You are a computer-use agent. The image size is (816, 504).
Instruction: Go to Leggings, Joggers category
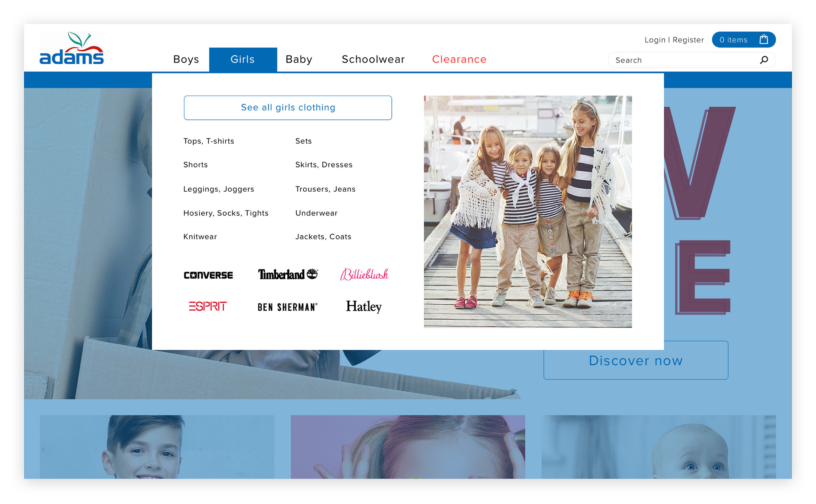pos(218,189)
